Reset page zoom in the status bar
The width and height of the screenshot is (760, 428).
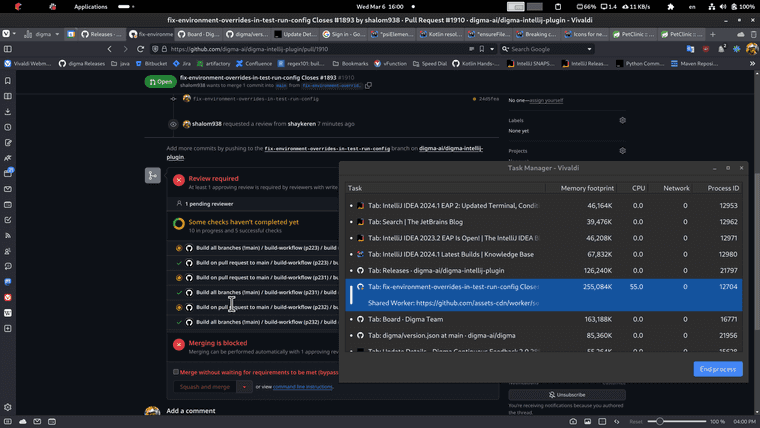636,422
